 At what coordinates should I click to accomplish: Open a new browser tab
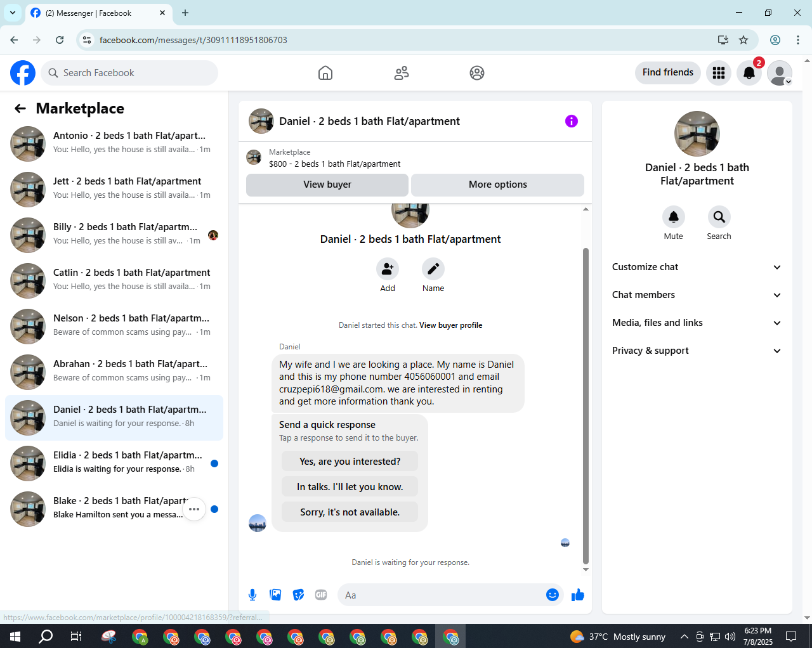(185, 13)
